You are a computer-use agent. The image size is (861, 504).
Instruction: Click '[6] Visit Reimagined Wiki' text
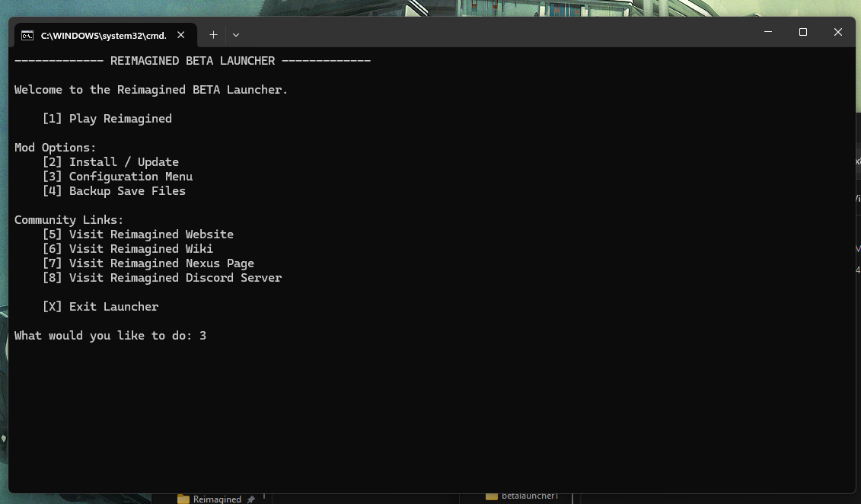click(127, 249)
